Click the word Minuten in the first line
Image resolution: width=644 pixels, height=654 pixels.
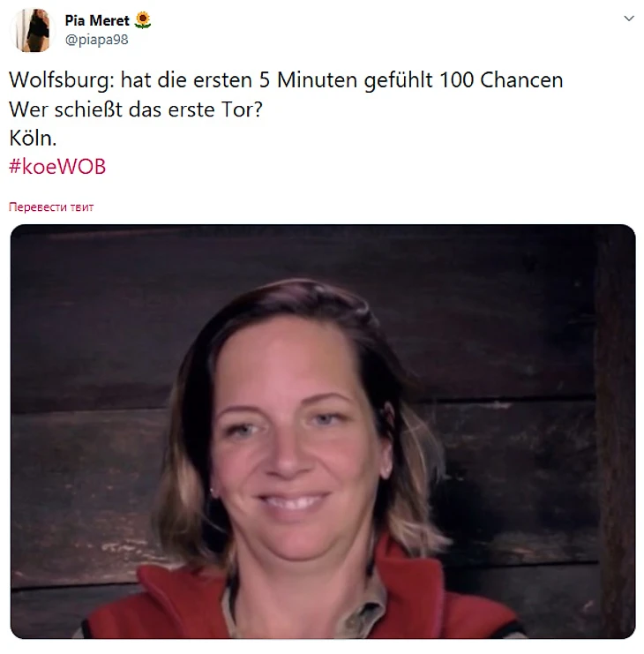point(317,79)
